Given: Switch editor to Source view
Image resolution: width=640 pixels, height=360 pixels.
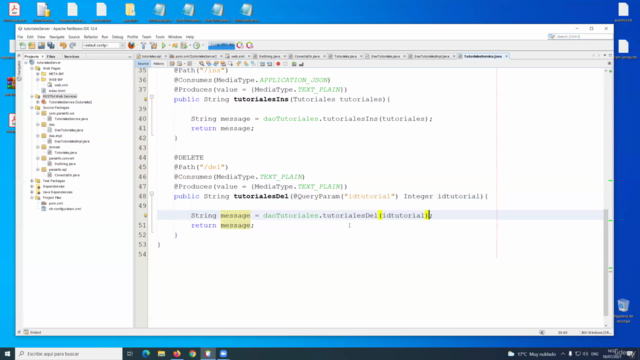Looking at the screenshot, I should [x=143, y=64].
